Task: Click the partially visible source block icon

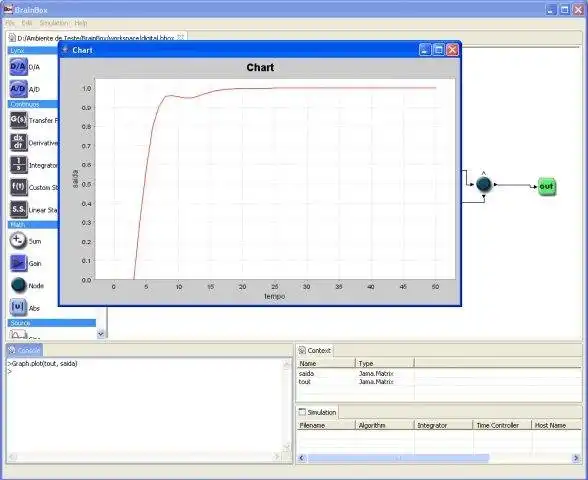Action: (18, 334)
